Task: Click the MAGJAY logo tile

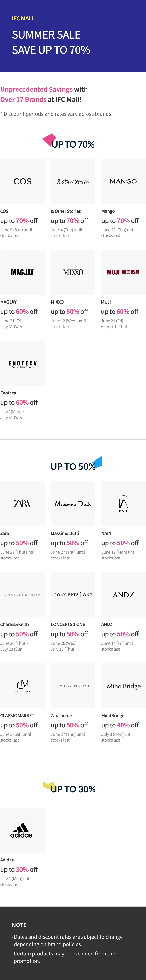Action: coord(22,272)
